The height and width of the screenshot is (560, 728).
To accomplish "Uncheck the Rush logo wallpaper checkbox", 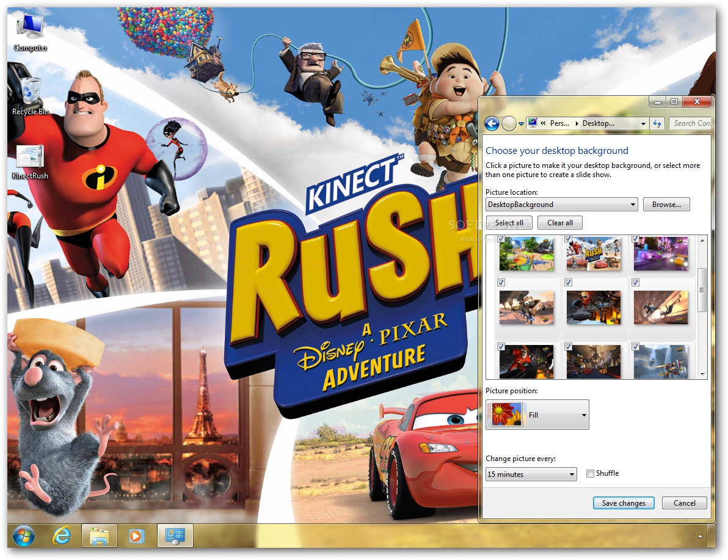I will [568, 239].
